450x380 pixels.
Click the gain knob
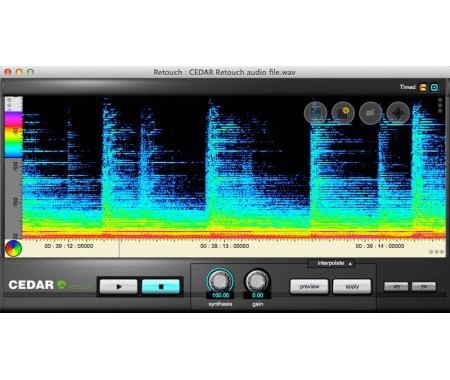pyautogui.click(x=257, y=281)
